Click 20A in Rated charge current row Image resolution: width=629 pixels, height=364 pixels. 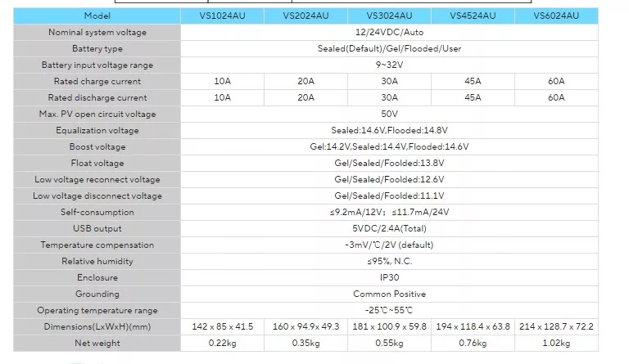tap(305, 81)
